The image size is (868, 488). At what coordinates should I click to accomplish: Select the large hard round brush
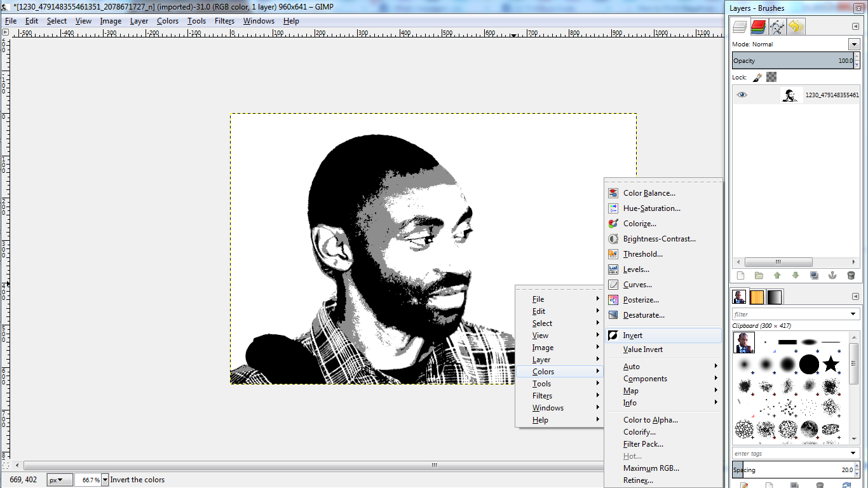click(x=809, y=365)
